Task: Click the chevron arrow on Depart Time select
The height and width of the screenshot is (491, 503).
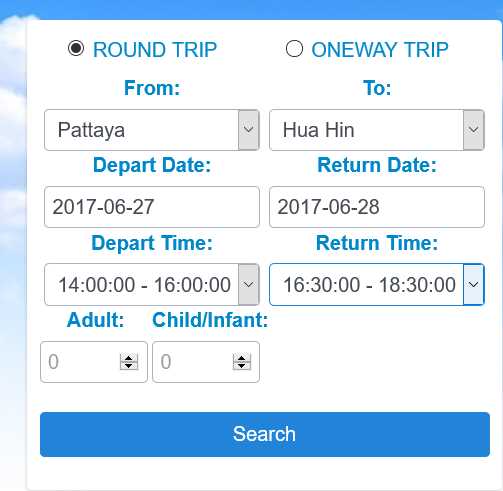Action: (x=249, y=285)
